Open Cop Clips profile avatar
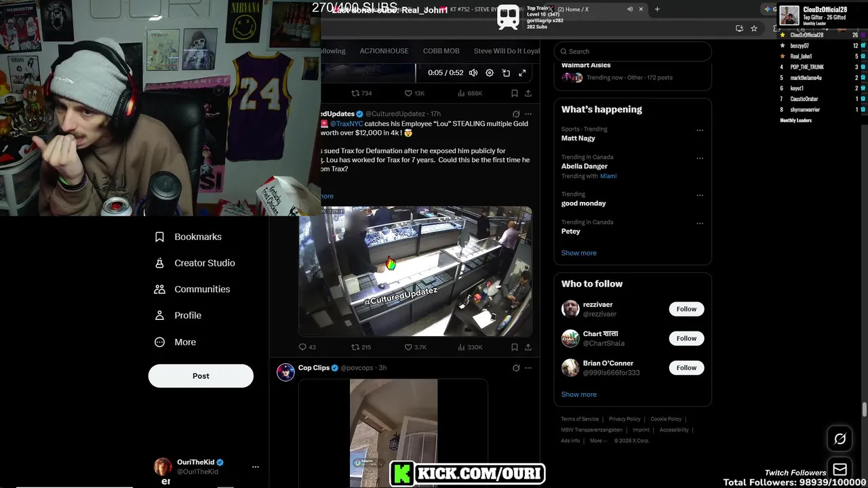Viewport: 868px width, 488px height. [x=285, y=372]
